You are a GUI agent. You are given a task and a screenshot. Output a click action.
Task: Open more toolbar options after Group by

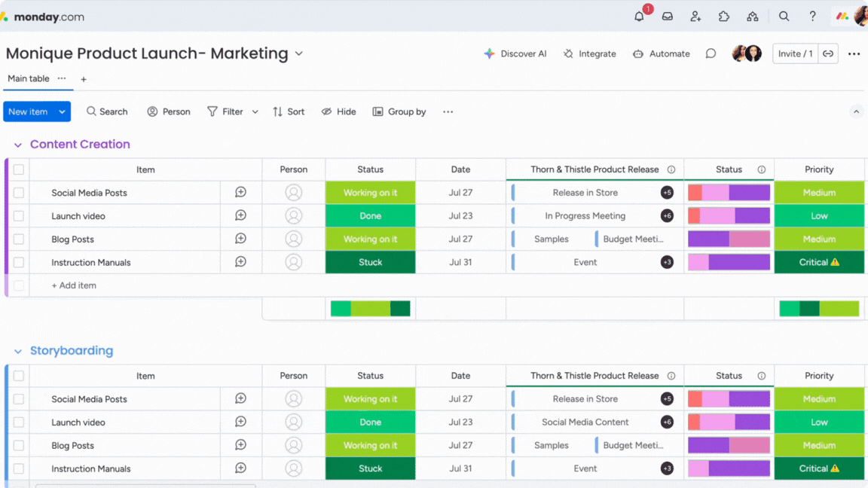tap(448, 111)
